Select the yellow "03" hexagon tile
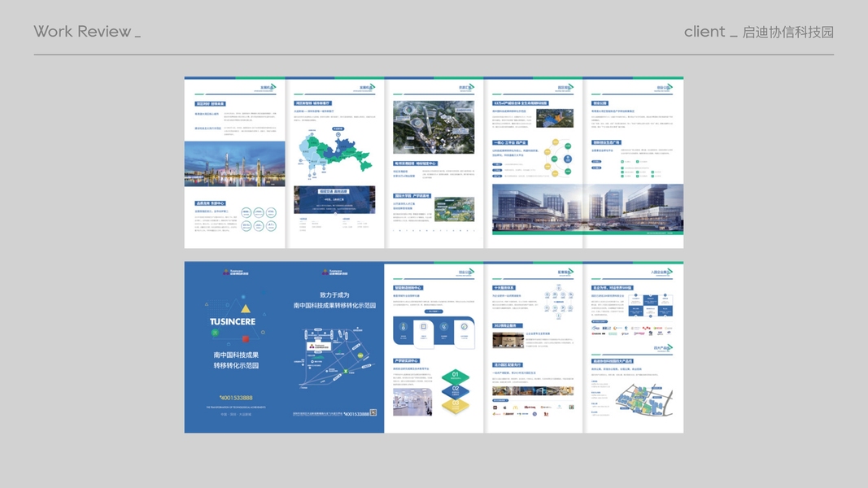Screen dimensions: 868x488 click(x=455, y=405)
